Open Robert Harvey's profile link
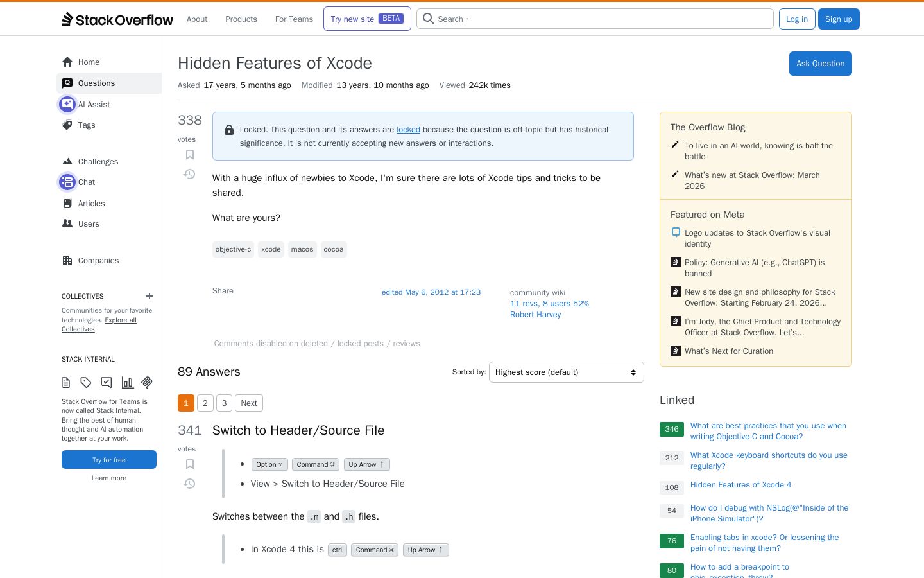924x578 pixels. click(535, 315)
